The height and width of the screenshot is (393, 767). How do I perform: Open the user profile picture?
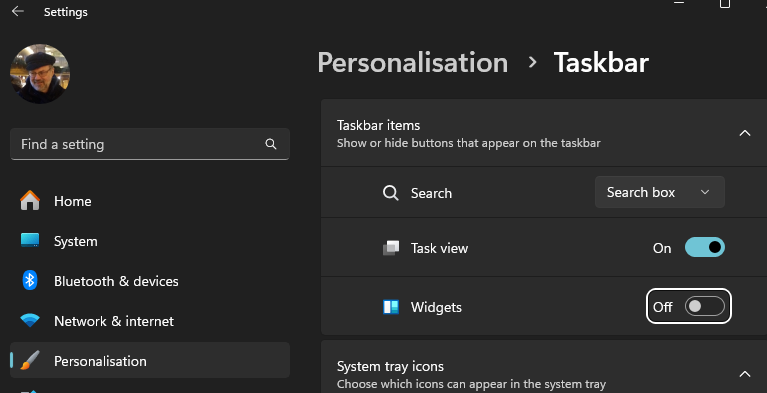[x=40, y=74]
